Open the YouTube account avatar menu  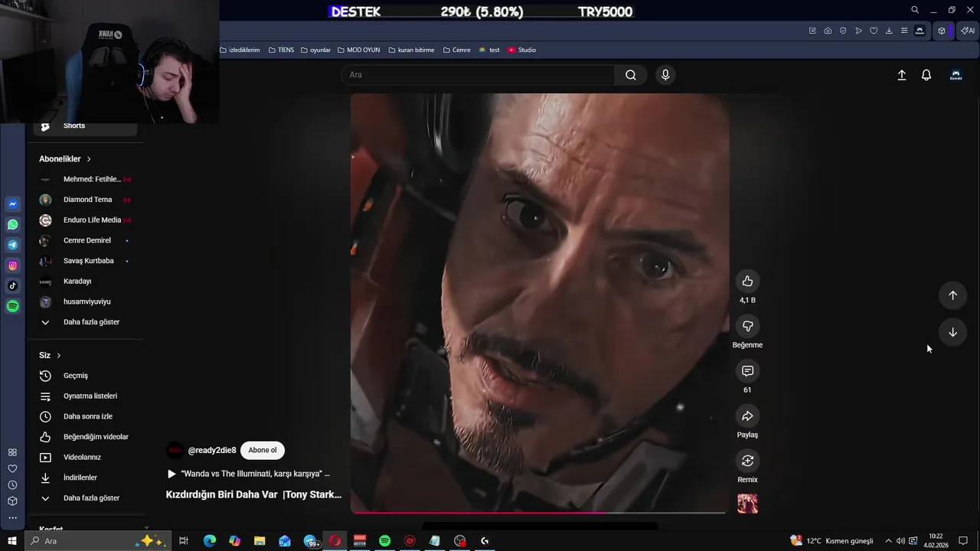click(955, 75)
